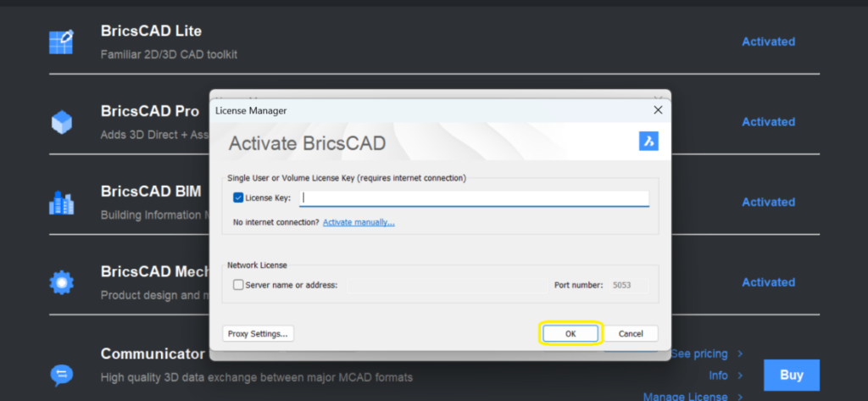The height and width of the screenshot is (401, 868).
Task: Open the Activate manually link
Action: coord(359,222)
